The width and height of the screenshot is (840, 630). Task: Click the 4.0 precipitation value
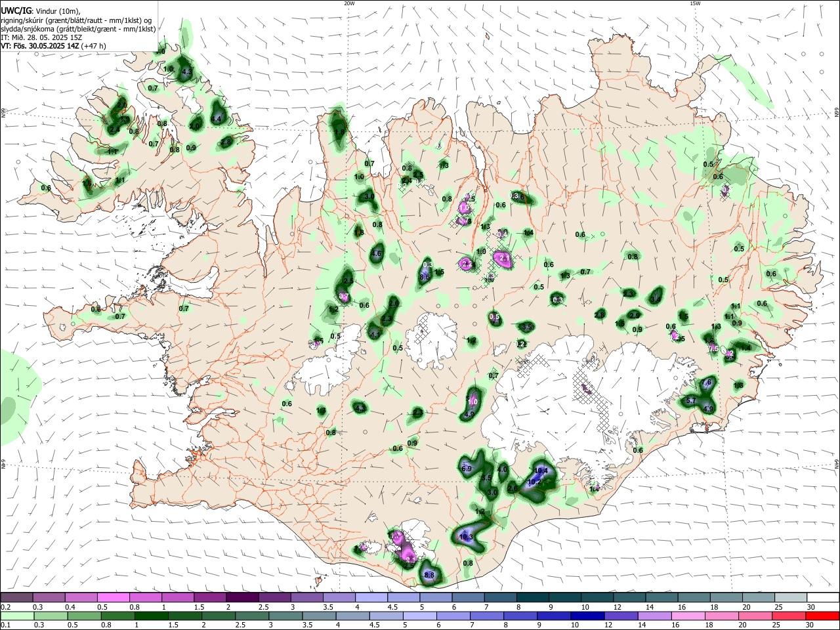point(503,469)
